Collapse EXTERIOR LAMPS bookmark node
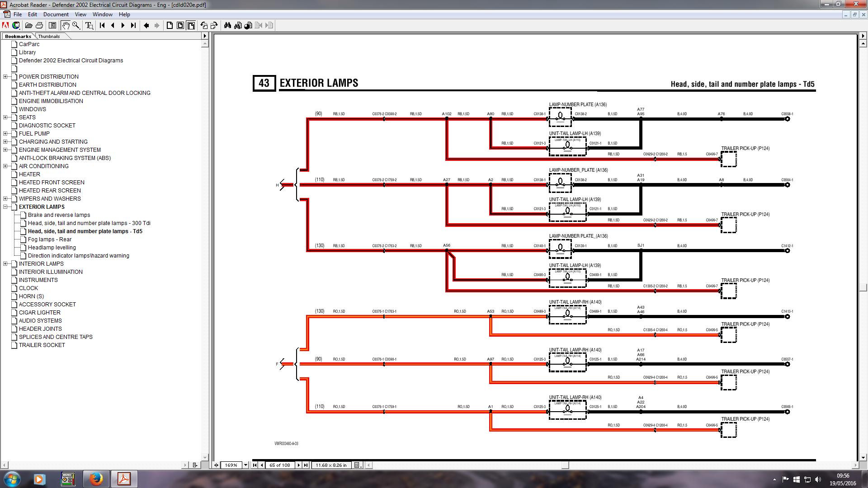This screenshot has height=488, width=868. tap(5, 207)
